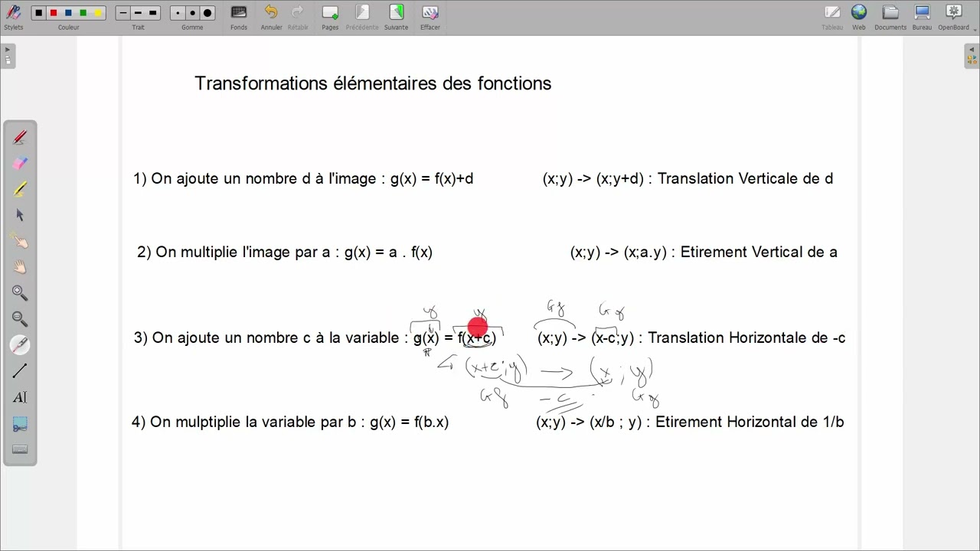Click the Rétablir redo arrow
This screenshot has width=980, height=551.
point(298,16)
